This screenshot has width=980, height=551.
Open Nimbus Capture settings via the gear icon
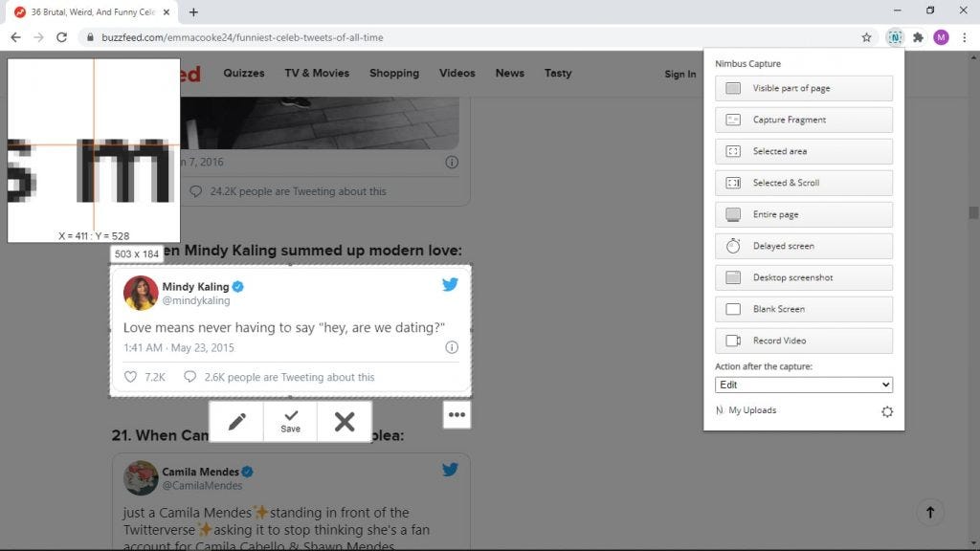[887, 410]
